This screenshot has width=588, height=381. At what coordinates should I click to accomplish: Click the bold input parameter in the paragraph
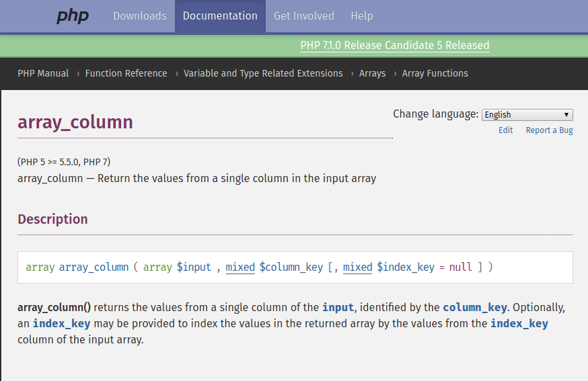338,307
